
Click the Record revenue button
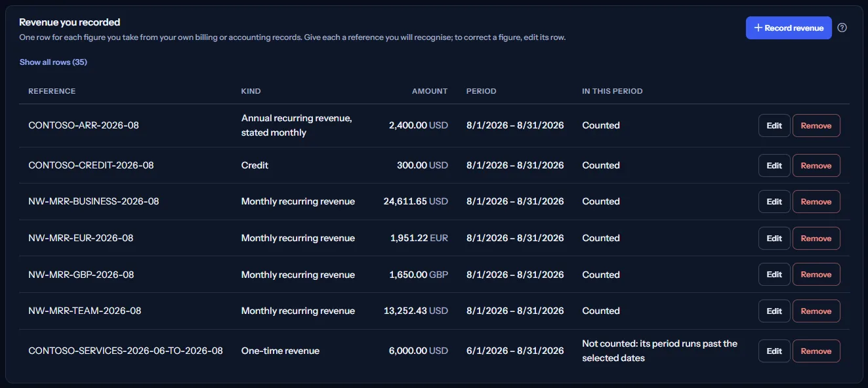789,28
